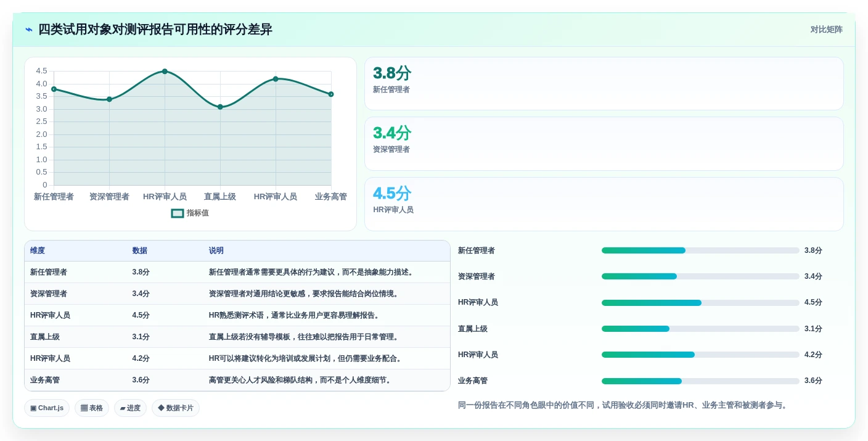Viewport: 868px width, 441px height.
Task: Click the 直属上级 progress bar
Action: [700, 329]
